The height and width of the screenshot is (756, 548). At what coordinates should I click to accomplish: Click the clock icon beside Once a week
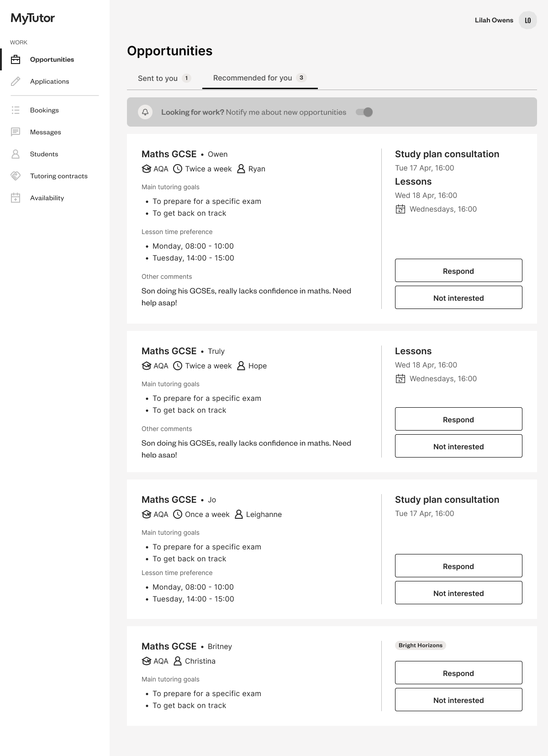tap(178, 514)
